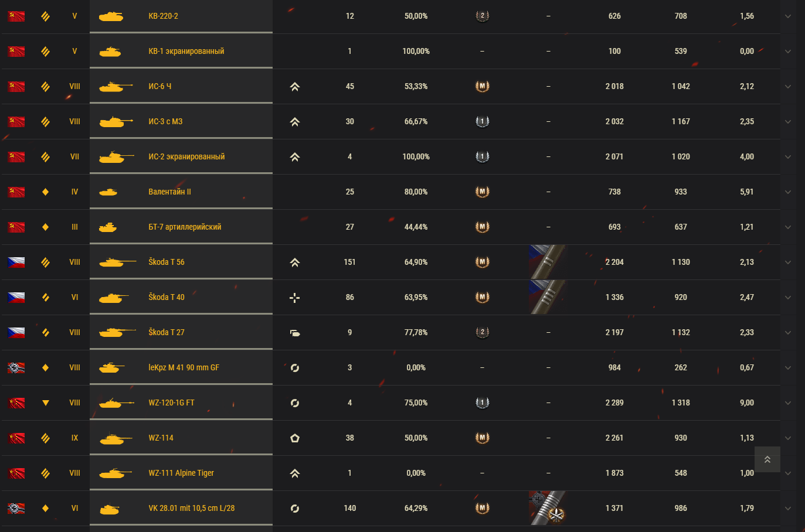Click the triangle type icon beside WZ-120-1G FT

click(x=45, y=403)
